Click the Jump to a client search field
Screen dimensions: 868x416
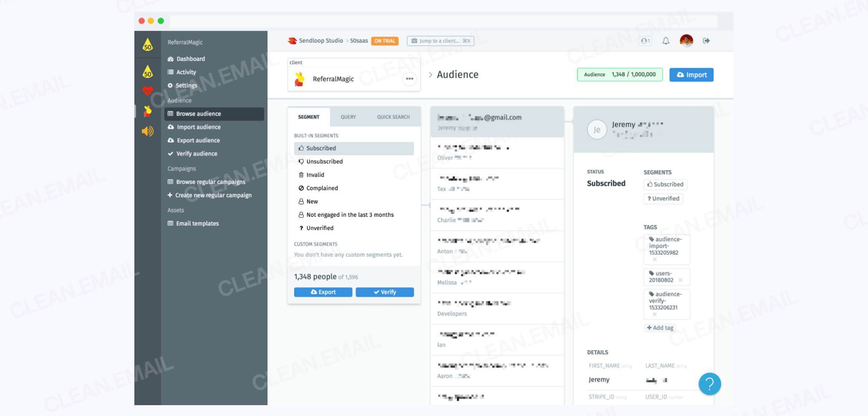pos(440,41)
